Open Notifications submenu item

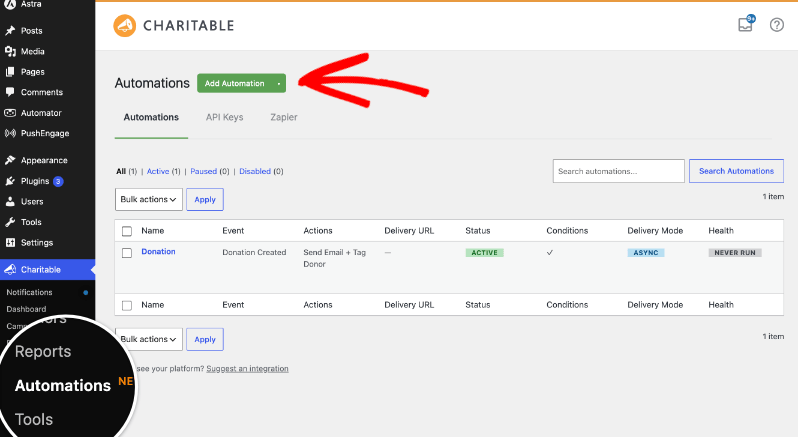30,292
